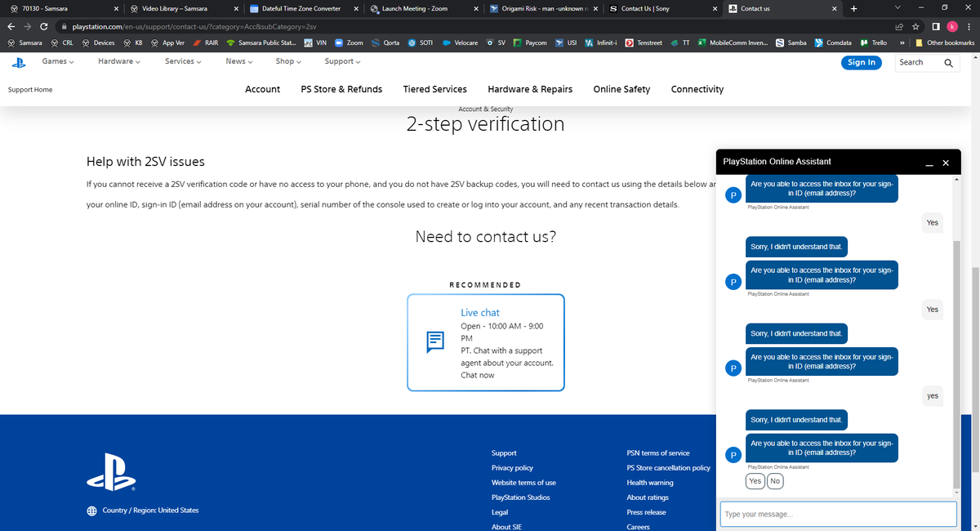Open the PS Store & Refunds category

[341, 89]
